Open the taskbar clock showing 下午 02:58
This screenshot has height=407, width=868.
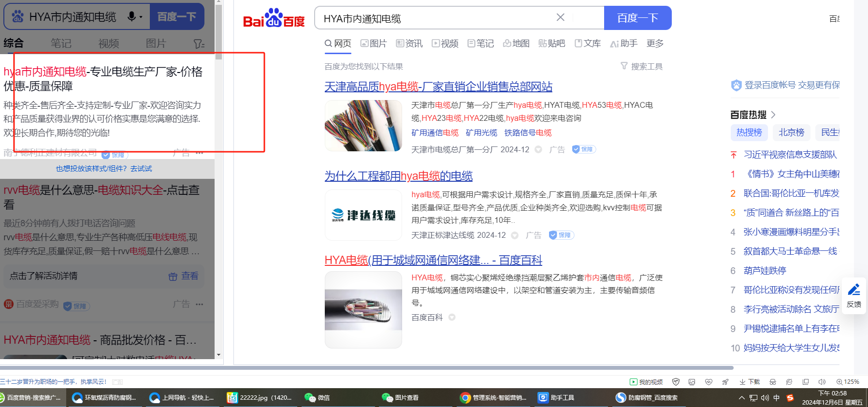coord(832,398)
